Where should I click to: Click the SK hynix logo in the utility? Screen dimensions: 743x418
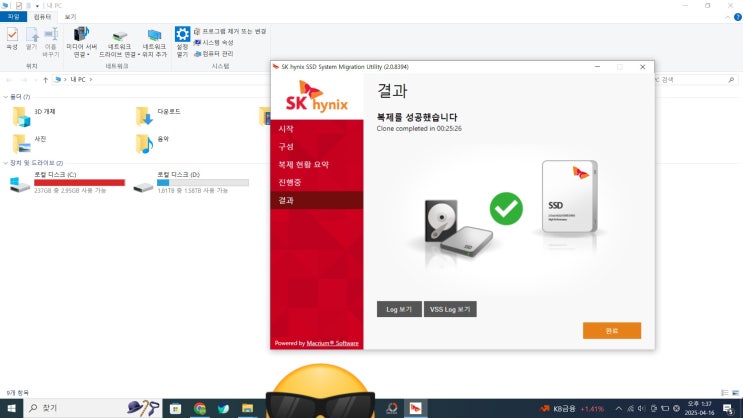tap(317, 96)
